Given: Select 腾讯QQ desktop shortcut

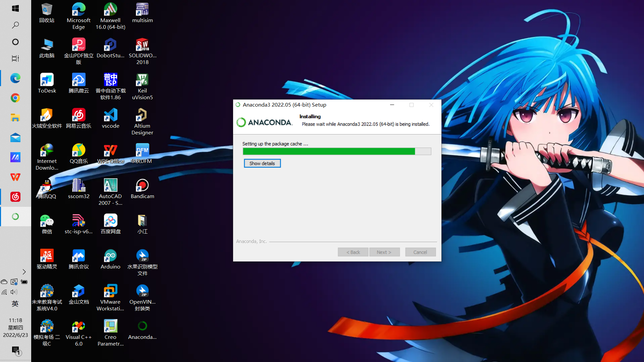Looking at the screenshot, I should coord(47,189).
